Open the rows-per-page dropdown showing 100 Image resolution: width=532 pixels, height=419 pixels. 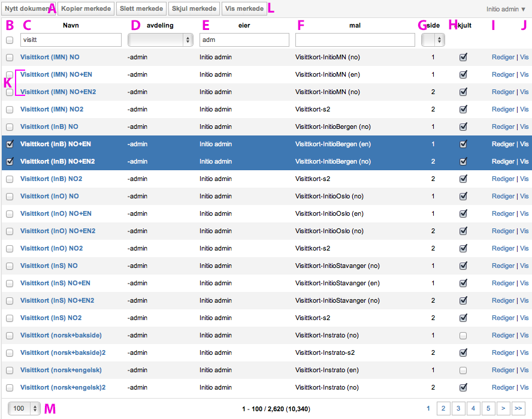point(25,408)
